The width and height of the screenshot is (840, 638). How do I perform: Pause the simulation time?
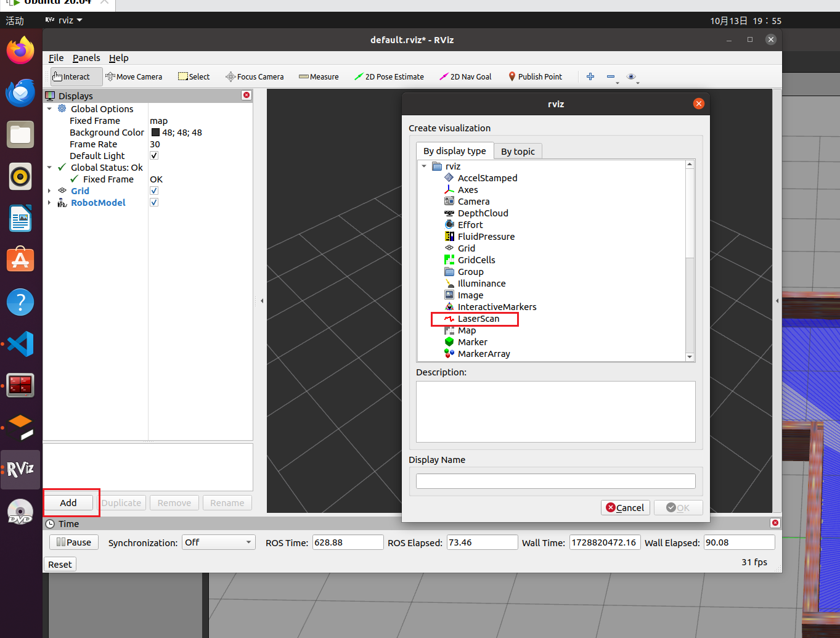pyautogui.click(x=74, y=542)
